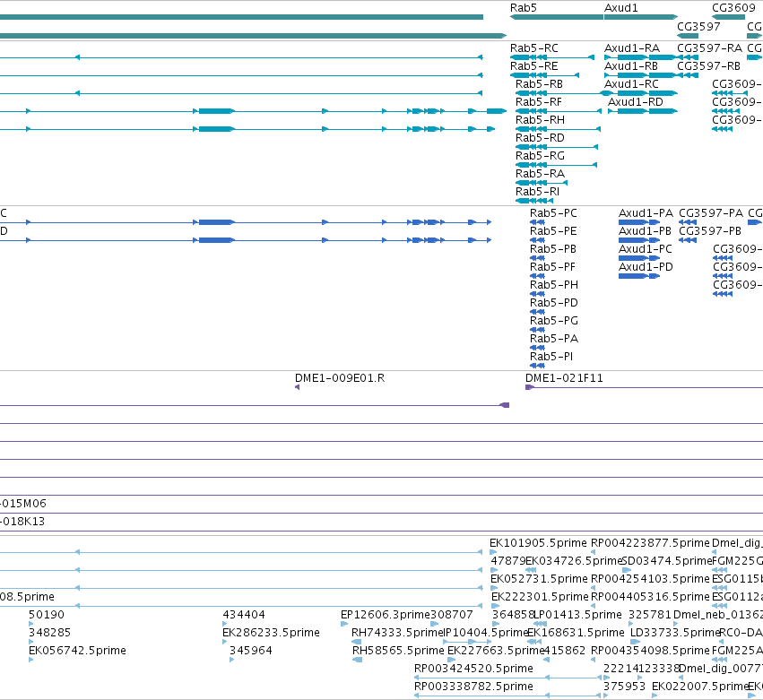This screenshot has width=763, height=700.
Task: Select protein Rab5-PG
Action: tap(554, 321)
